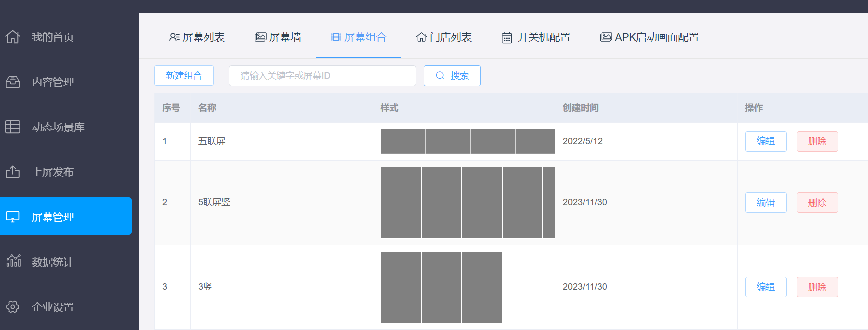The image size is (868, 330).
Task: Go to the 门店列表 tab
Action: pos(444,37)
